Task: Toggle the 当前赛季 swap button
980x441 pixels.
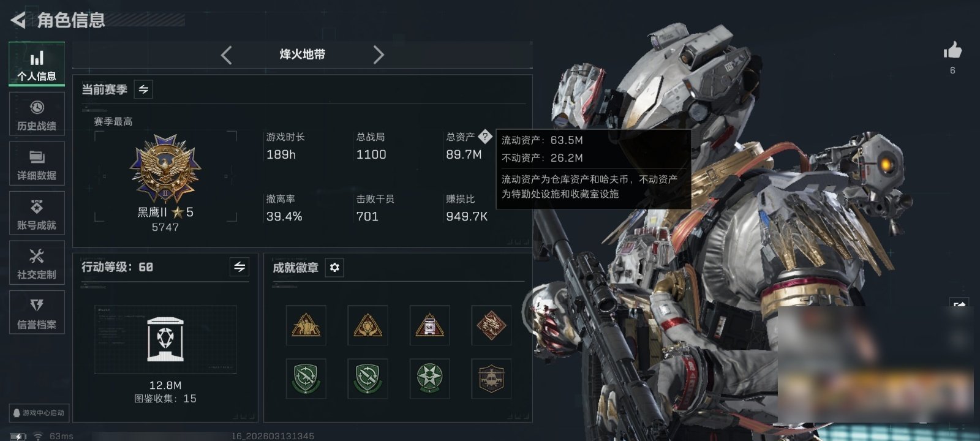Action: click(143, 89)
